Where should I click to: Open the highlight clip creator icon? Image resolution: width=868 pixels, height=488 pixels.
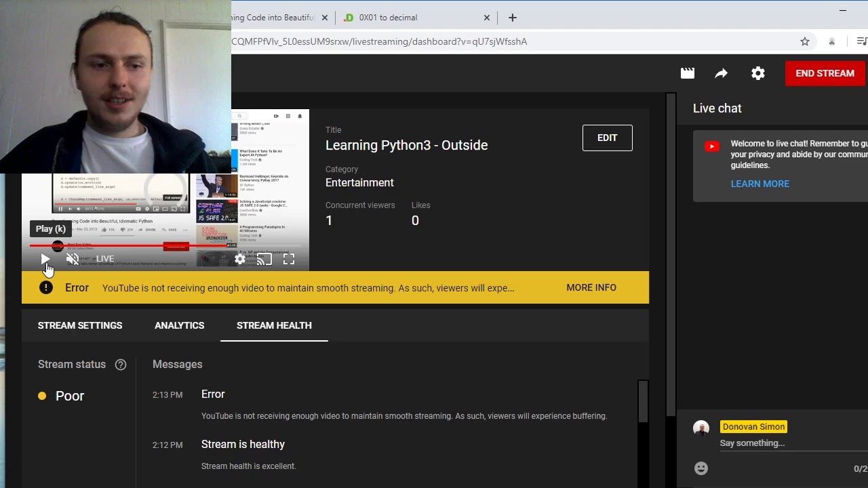(x=688, y=73)
